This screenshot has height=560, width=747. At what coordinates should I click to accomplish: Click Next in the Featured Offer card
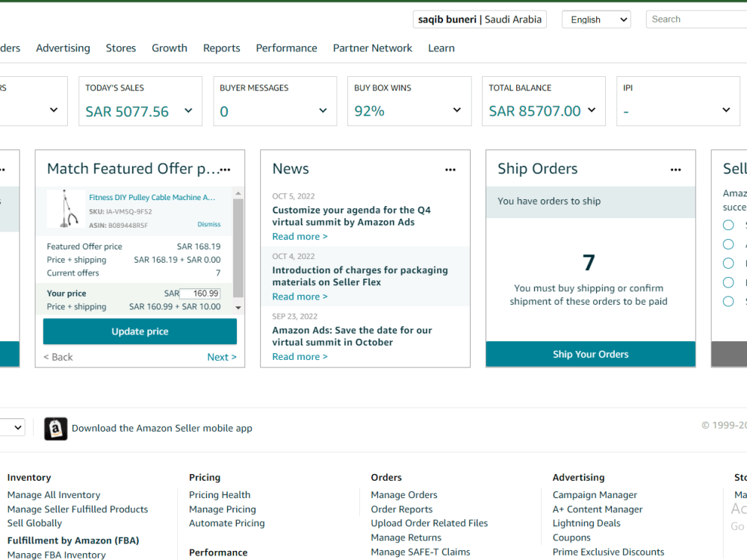coord(222,357)
